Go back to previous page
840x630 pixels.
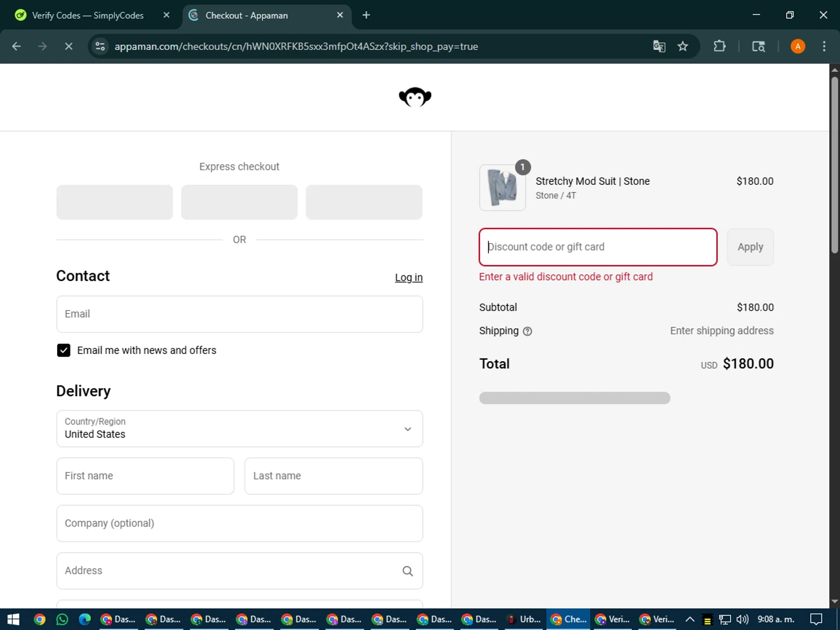click(16, 46)
